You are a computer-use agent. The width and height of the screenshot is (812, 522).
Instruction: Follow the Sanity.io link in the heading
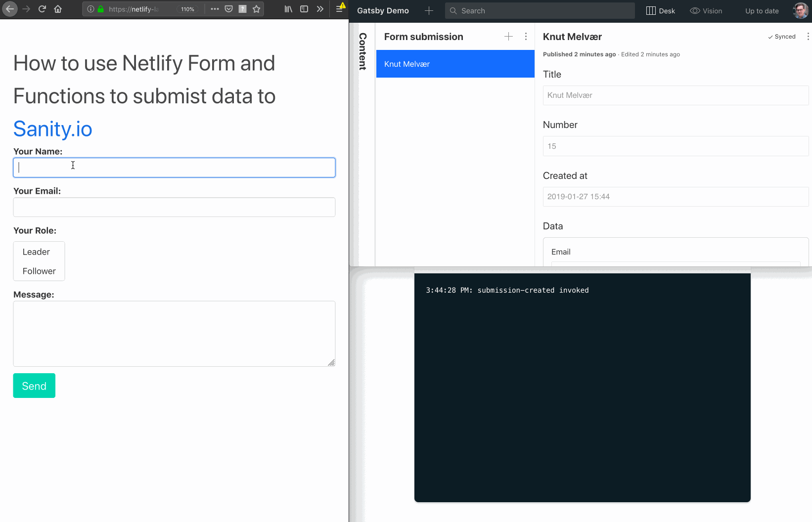(x=53, y=129)
